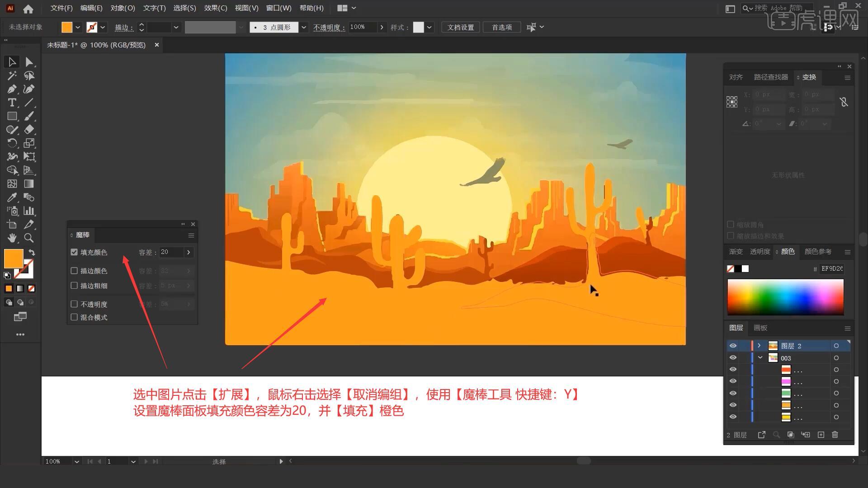Image resolution: width=868 pixels, height=488 pixels.
Task: Select the Type tool in toolbar
Action: 11,103
